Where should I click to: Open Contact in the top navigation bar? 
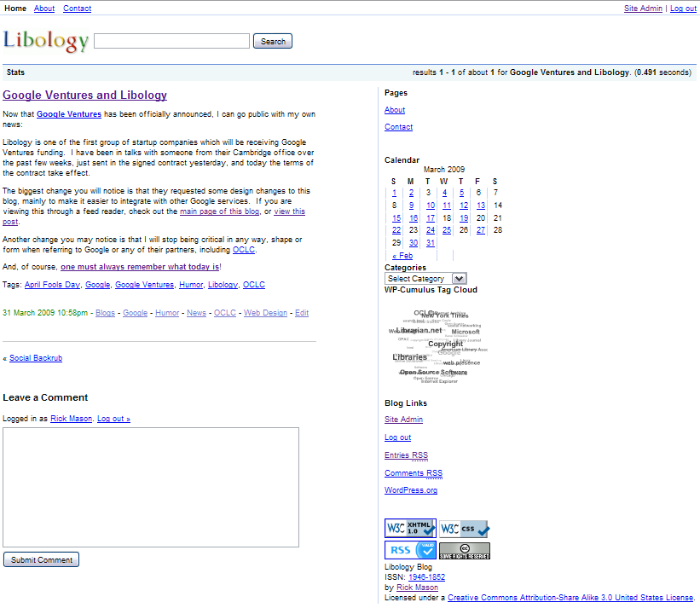coord(78,8)
